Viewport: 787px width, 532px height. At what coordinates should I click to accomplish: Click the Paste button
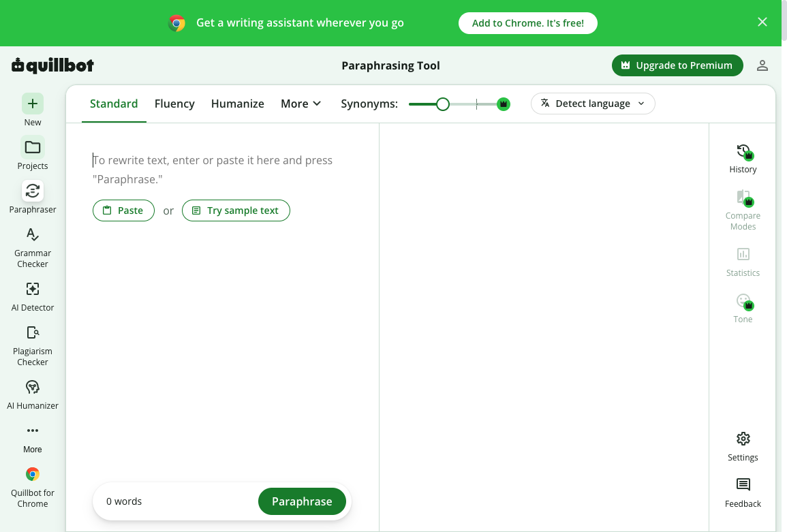tap(123, 210)
